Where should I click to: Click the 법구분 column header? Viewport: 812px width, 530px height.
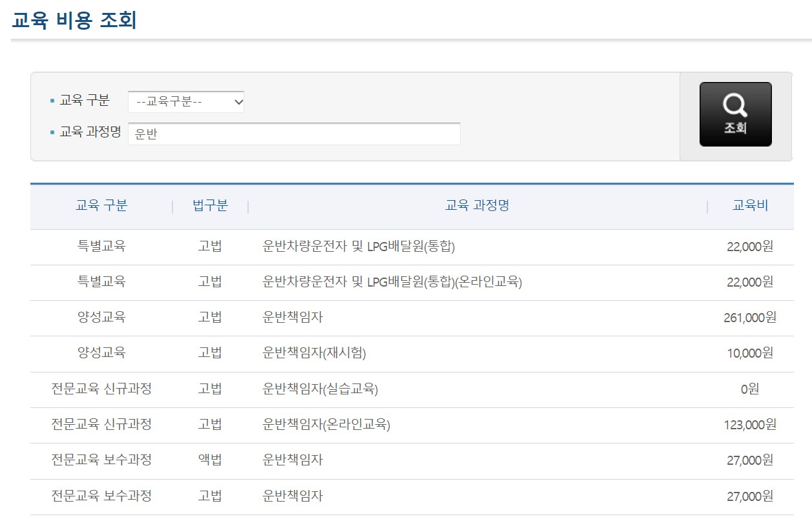point(210,206)
